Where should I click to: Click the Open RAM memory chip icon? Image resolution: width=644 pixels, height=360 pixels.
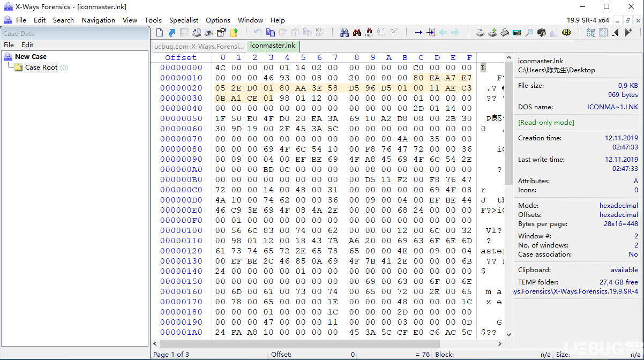(x=505, y=33)
